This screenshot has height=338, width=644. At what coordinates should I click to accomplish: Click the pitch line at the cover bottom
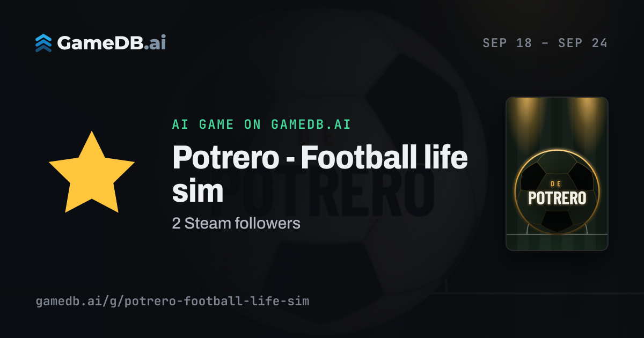pos(557,234)
